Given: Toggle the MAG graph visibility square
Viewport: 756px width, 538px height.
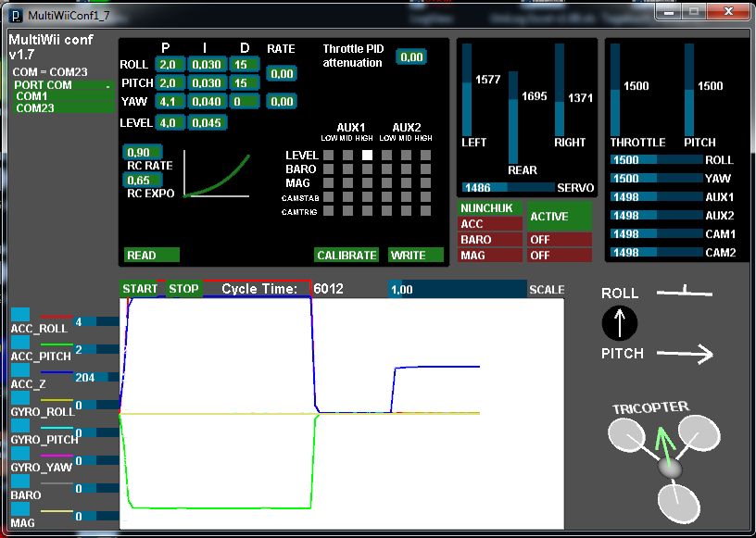Looking at the screenshot, I should [x=20, y=509].
